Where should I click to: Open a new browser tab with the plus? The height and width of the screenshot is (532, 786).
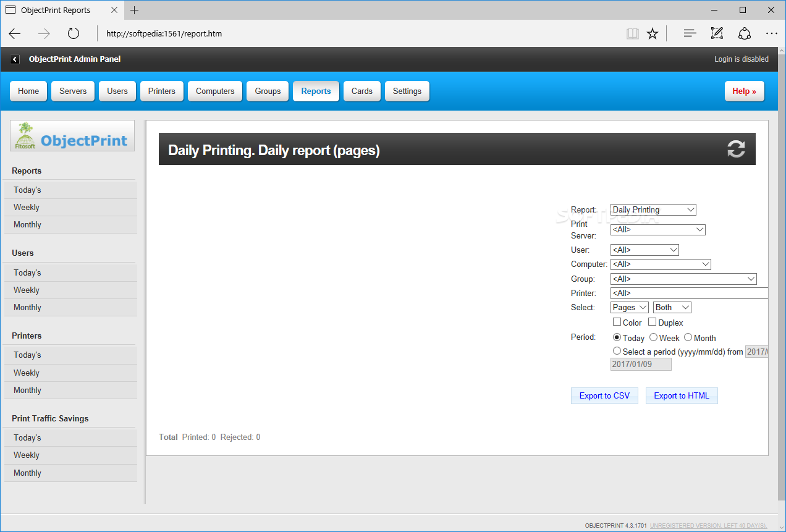[135, 10]
